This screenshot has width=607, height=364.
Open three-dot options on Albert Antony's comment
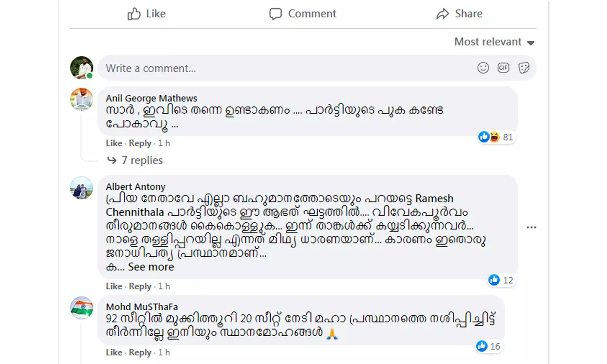point(531,227)
